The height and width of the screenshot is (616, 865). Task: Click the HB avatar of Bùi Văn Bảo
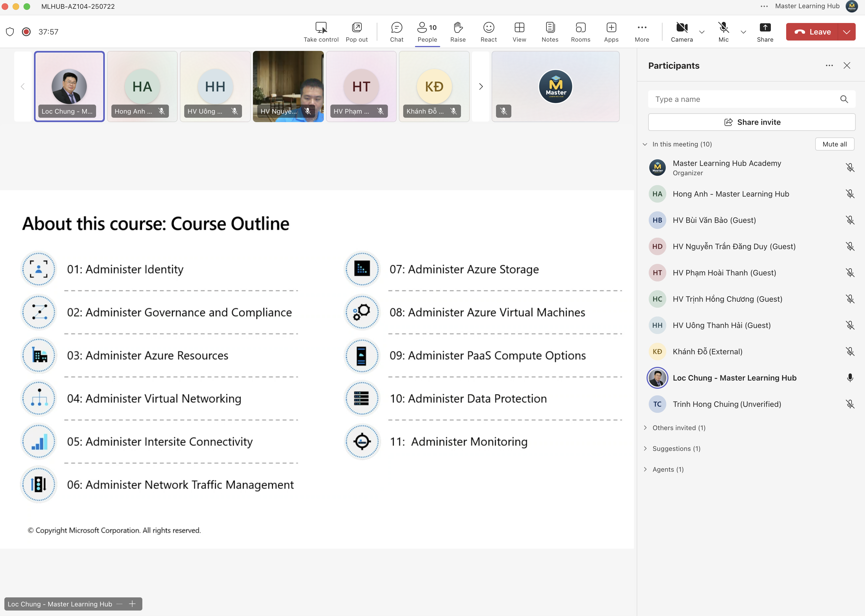click(657, 220)
